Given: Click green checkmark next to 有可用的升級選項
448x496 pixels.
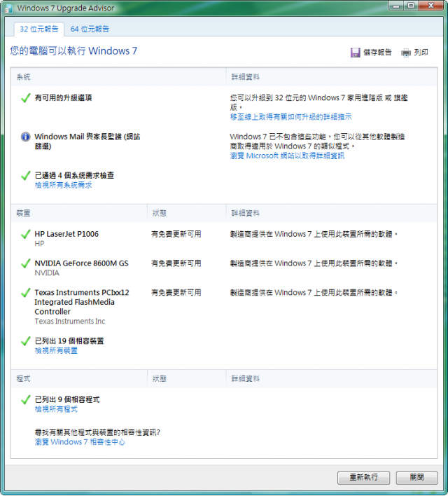Looking at the screenshot, I should click(26, 98).
